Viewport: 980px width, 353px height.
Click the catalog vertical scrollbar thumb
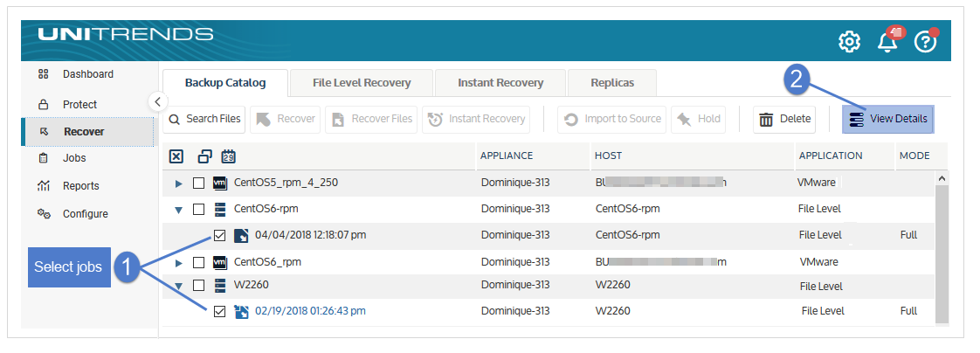tap(942, 254)
